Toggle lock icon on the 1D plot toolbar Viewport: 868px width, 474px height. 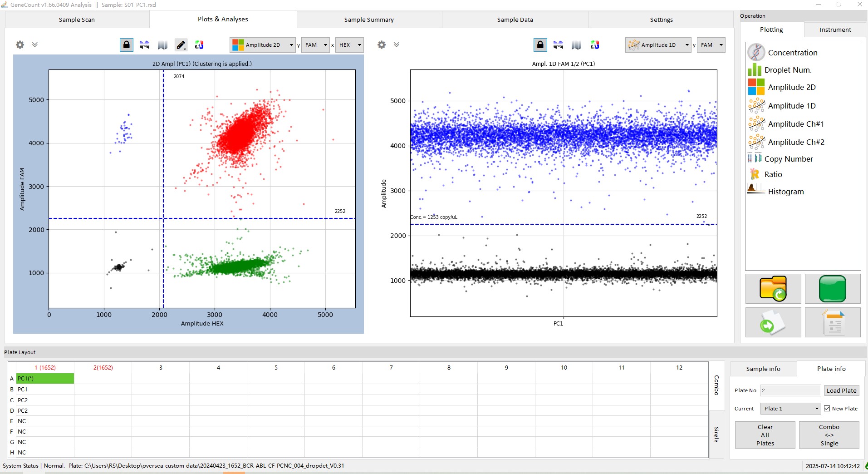(x=540, y=44)
